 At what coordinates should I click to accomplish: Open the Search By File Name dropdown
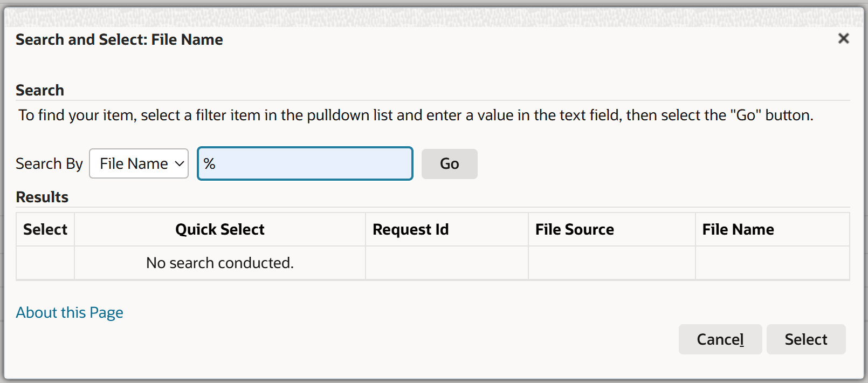[139, 163]
